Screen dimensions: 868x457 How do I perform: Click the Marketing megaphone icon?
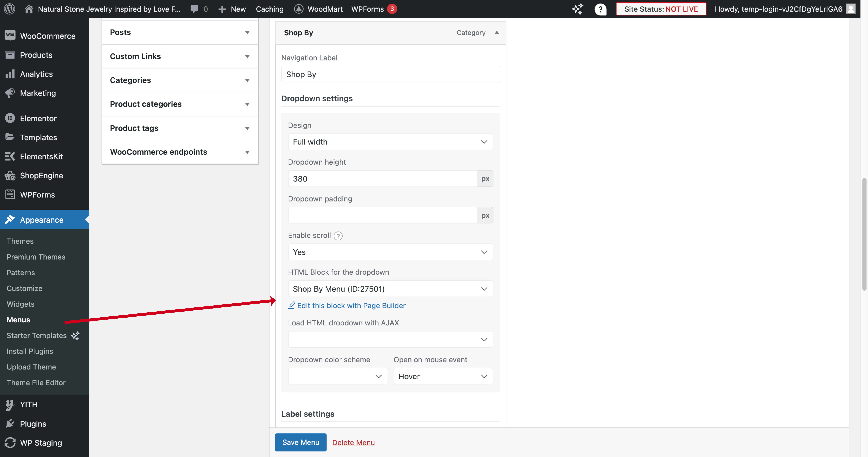click(10, 93)
